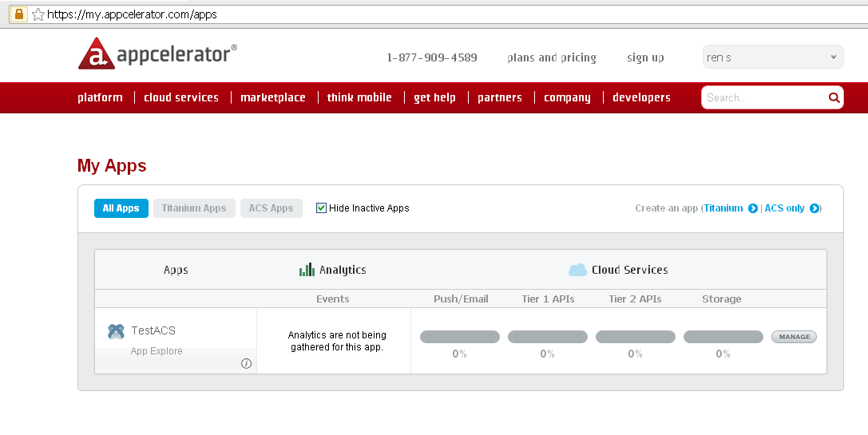Open the partners menu
Image resolution: width=868 pixels, height=435 pixels.
(x=500, y=97)
